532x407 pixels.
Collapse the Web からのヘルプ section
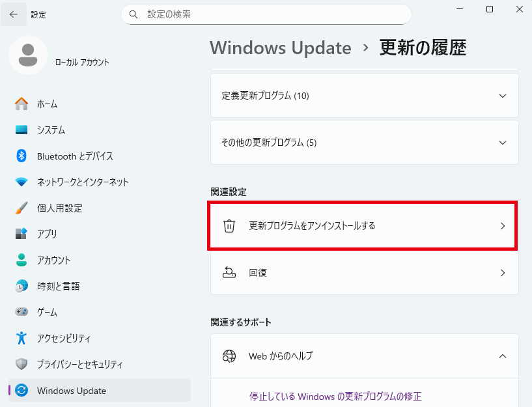[502, 356]
